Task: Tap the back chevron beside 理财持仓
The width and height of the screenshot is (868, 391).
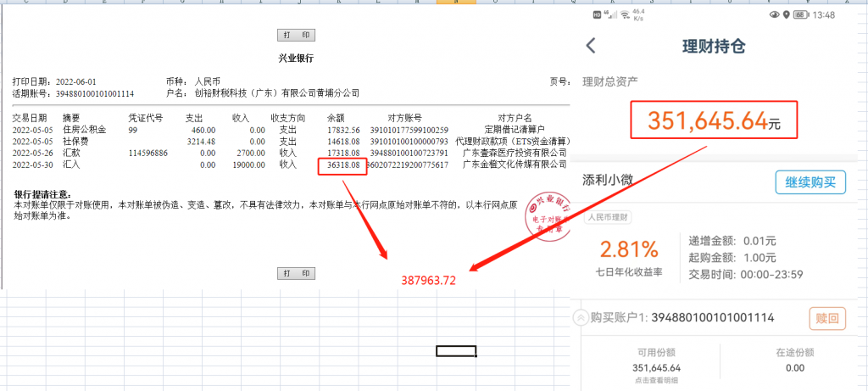Action: [591, 46]
